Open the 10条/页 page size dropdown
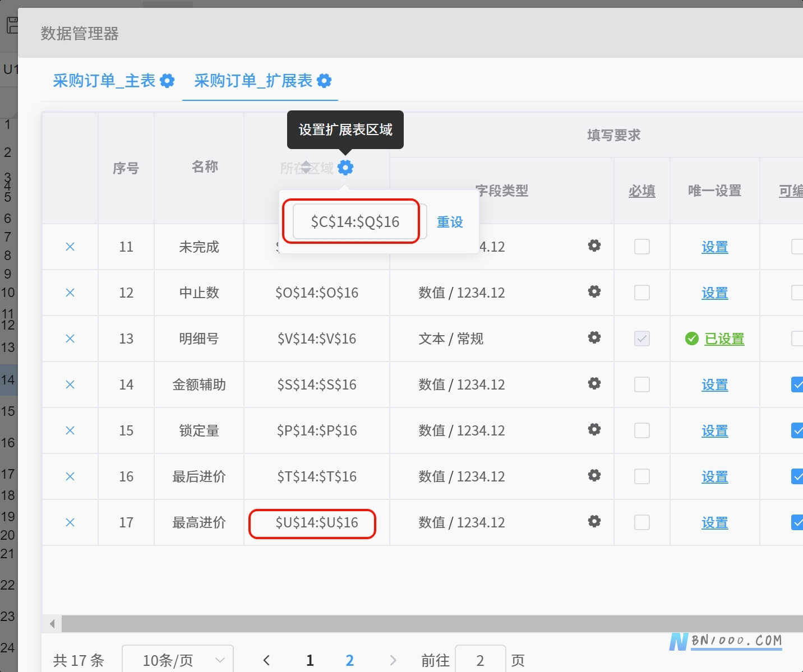This screenshot has height=672, width=803. pyautogui.click(x=178, y=659)
